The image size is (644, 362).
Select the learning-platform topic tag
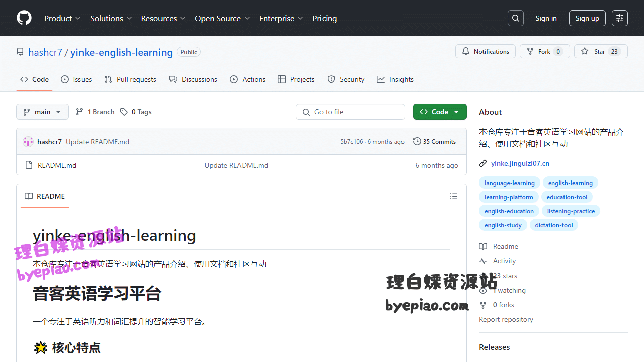coord(509,197)
